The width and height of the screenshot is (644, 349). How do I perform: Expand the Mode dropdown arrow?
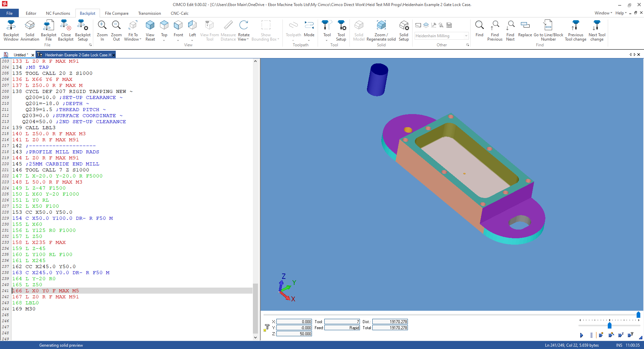pyautogui.click(x=309, y=40)
